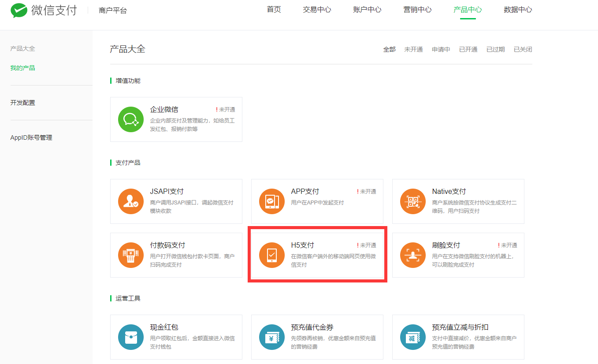Click the 企业微信 green chat icon
The width and height of the screenshot is (598, 364).
tap(131, 119)
